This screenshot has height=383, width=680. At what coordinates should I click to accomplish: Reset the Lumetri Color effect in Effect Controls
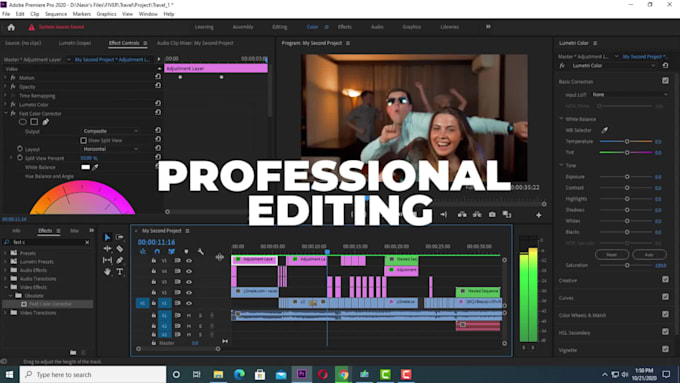158,104
